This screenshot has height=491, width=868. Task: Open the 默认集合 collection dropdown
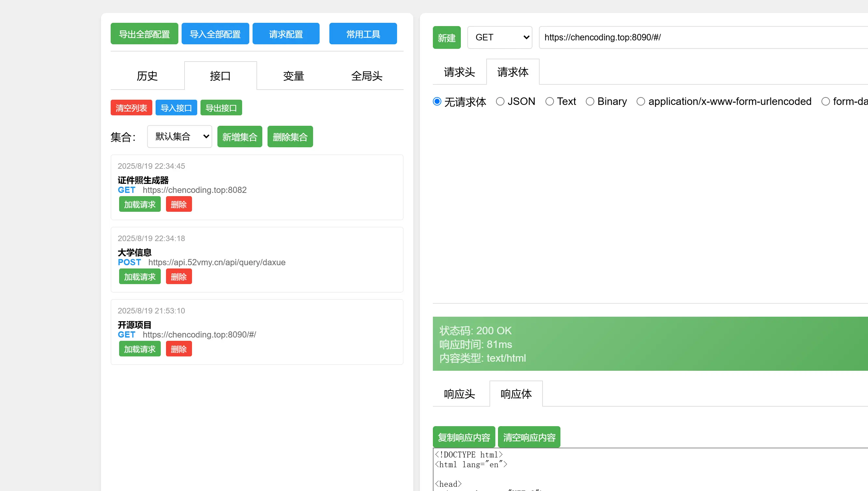[x=179, y=136]
